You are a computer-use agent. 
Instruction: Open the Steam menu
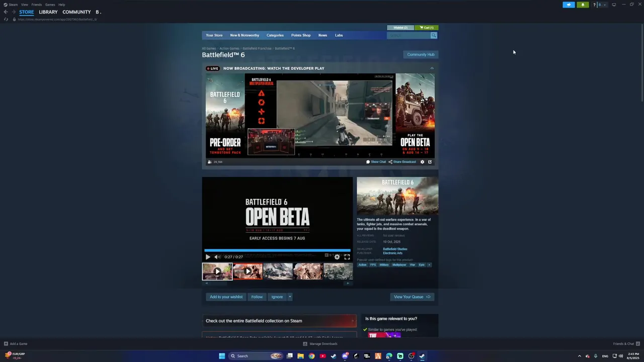pos(11,5)
